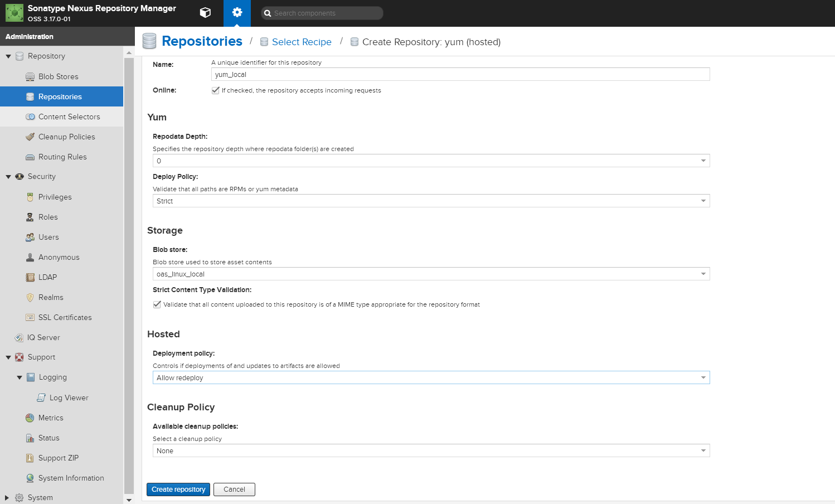Screen dimensions: 835x504
Task: Open System Information menu item
Action: (x=61, y=478)
